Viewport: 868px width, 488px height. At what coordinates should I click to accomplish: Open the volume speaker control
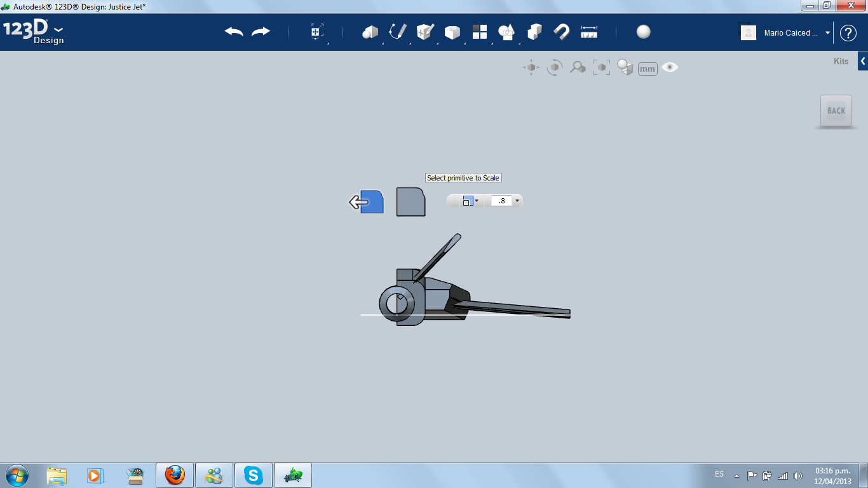798,475
